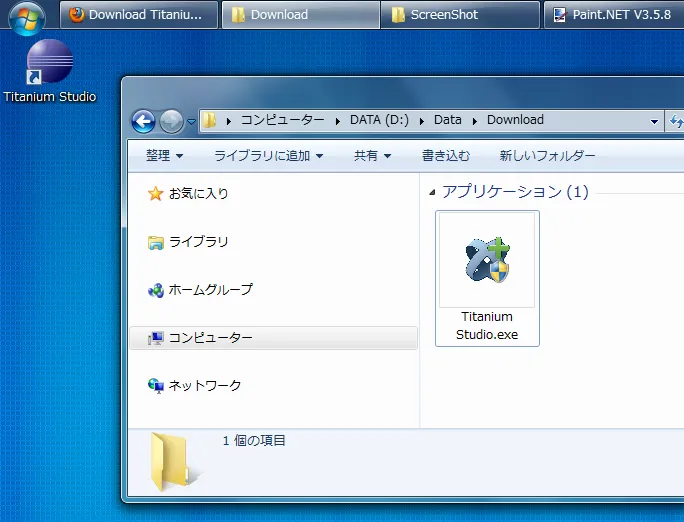Click 新しいフォルダー button
Viewport: 684px width, 522px height.
[x=547, y=155]
